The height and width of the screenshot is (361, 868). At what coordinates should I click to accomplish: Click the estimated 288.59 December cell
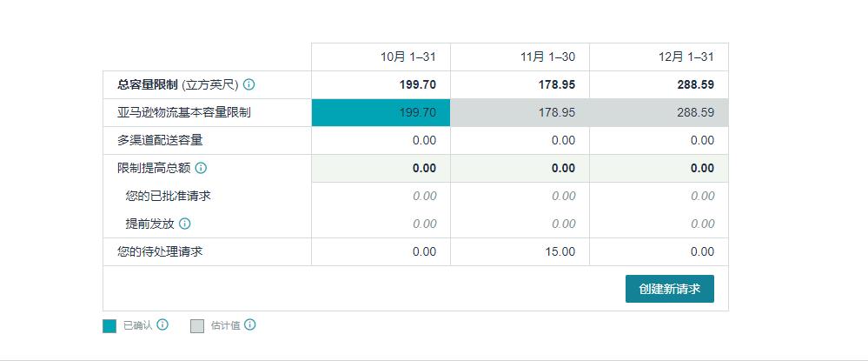659,112
